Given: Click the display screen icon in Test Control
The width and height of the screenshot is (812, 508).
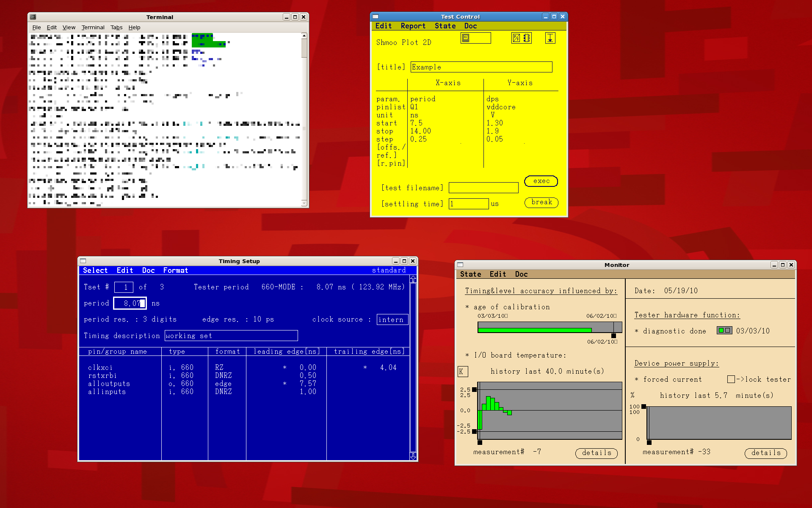Looking at the screenshot, I should point(466,38).
